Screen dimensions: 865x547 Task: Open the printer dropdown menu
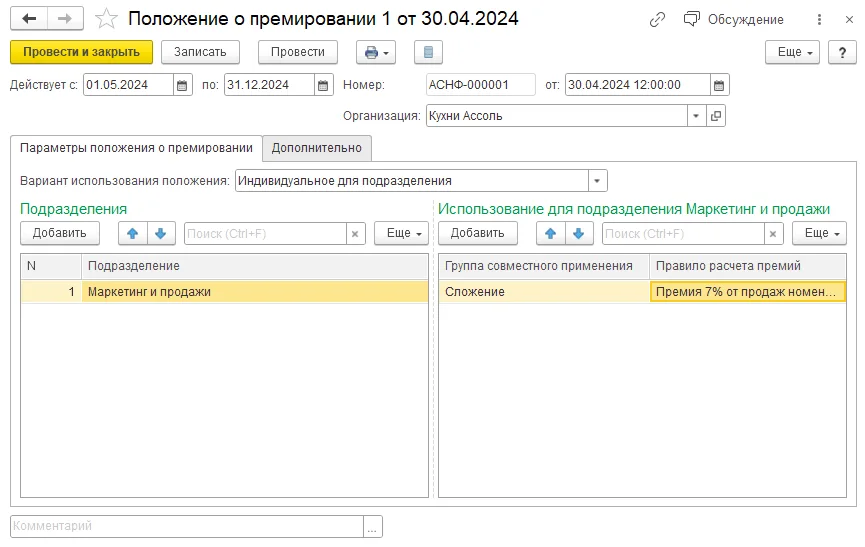coord(376,52)
